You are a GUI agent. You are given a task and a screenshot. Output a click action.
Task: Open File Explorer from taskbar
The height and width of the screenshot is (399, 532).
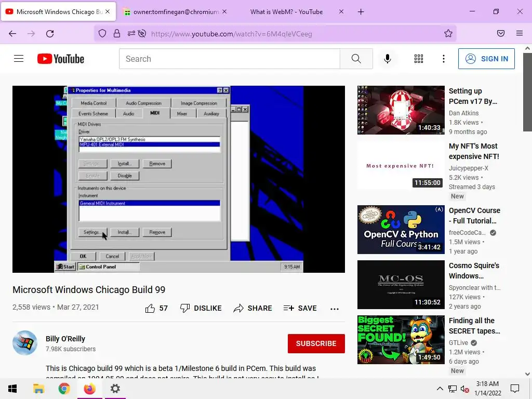[38, 389]
